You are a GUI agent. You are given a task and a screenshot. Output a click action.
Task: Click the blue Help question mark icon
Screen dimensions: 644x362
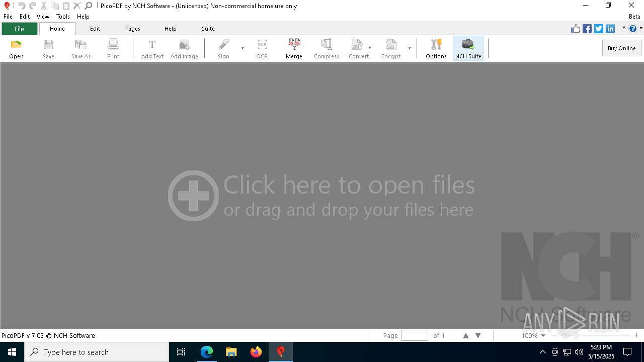click(x=633, y=29)
